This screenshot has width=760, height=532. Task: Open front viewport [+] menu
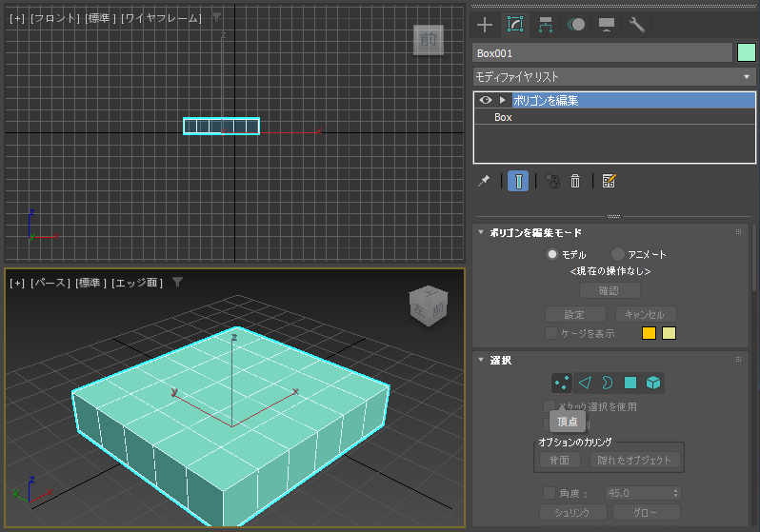17,18
